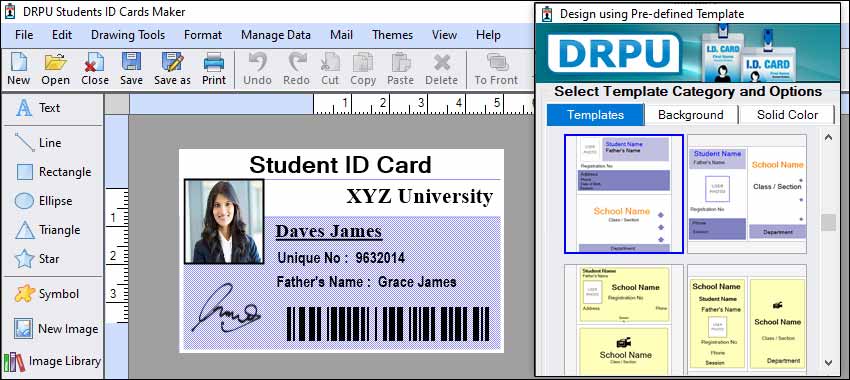The height and width of the screenshot is (380, 850).
Task: Switch to the Templates tab
Action: pos(595,115)
